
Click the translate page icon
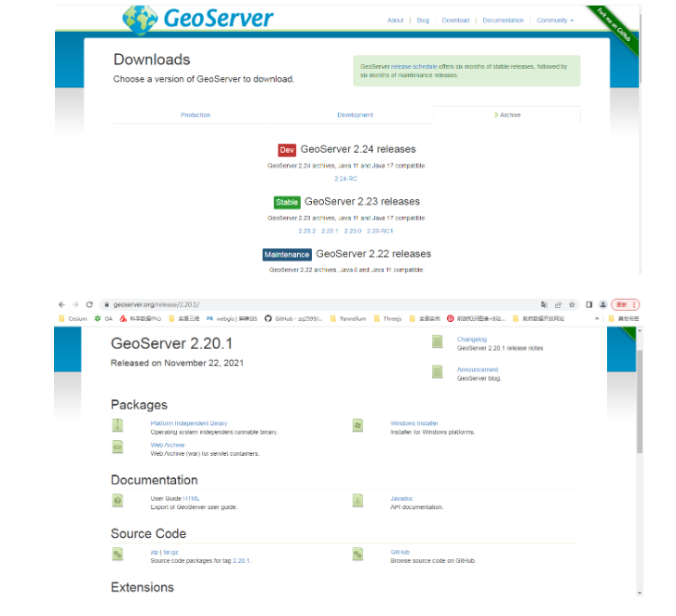(544, 304)
